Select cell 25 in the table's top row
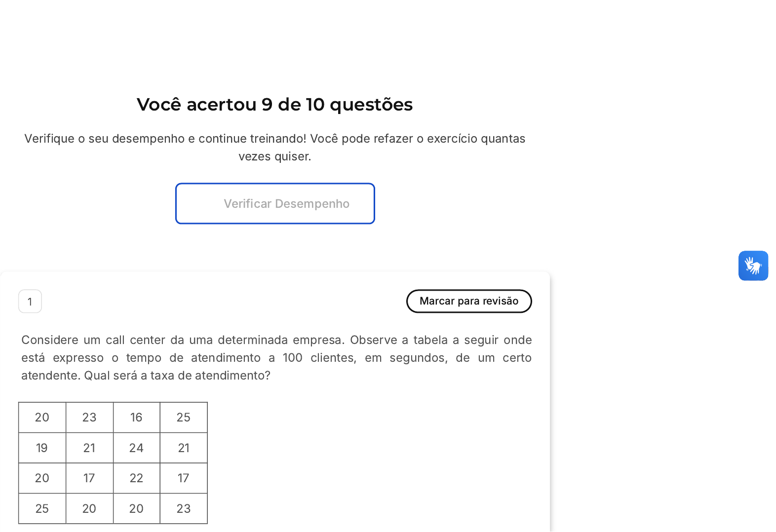The width and height of the screenshot is (776, 532). pos(184,418)
